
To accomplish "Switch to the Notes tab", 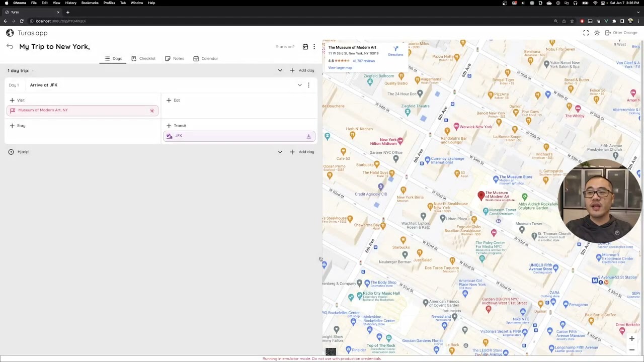I will pos(175,59).
